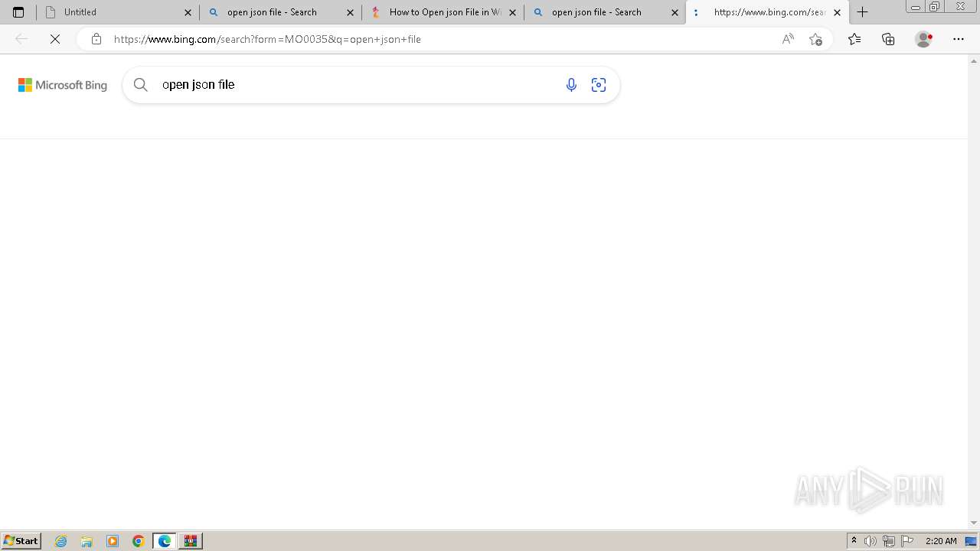Switch to 'How to Open json File' tab

click(x=443, y=12)
